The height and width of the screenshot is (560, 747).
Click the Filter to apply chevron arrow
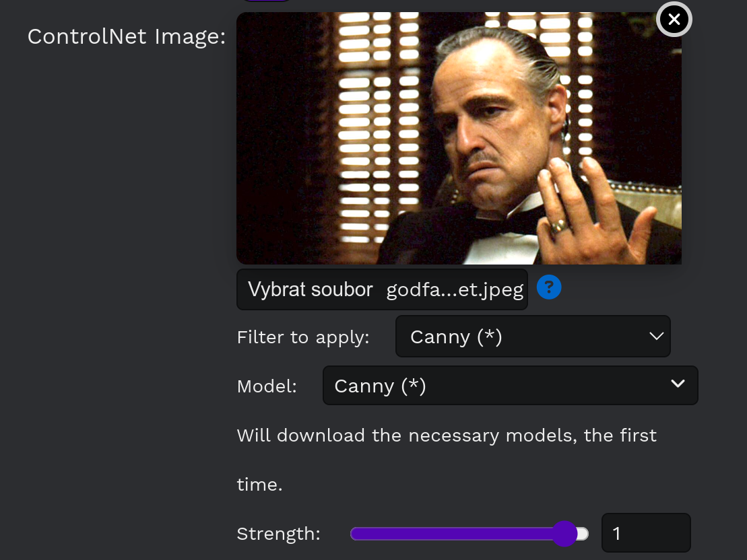coord(656,336)
